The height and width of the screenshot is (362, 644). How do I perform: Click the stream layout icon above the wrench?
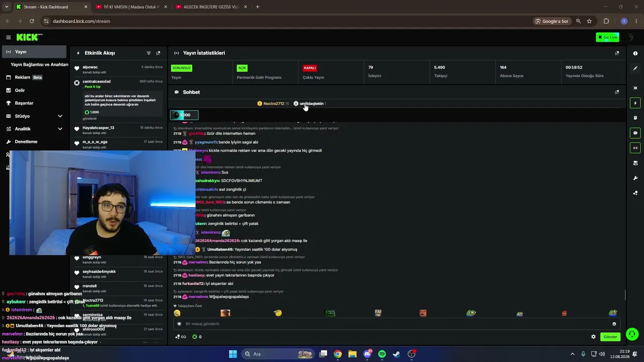pos(635,163)
